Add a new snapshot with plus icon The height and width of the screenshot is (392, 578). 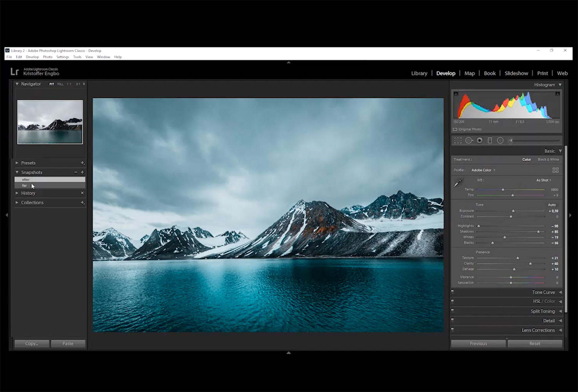point(82,172)
